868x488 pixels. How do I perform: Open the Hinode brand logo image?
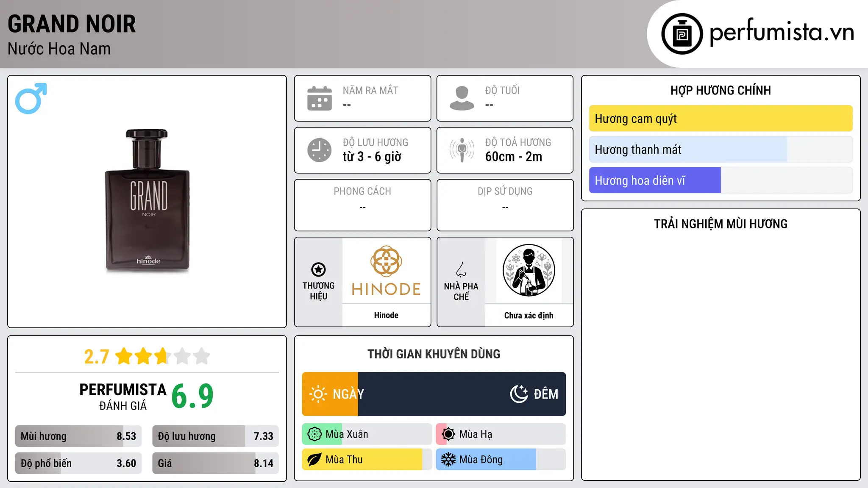coord(386,270)
